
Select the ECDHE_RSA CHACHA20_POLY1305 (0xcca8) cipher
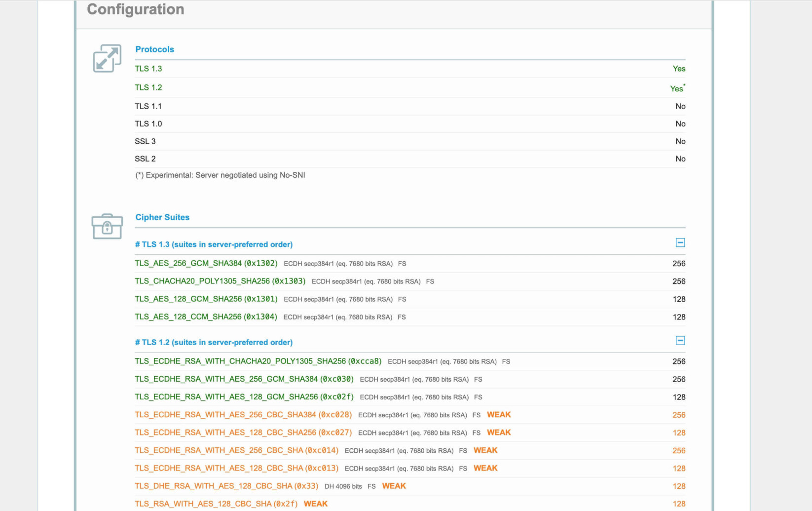point(258,361)
